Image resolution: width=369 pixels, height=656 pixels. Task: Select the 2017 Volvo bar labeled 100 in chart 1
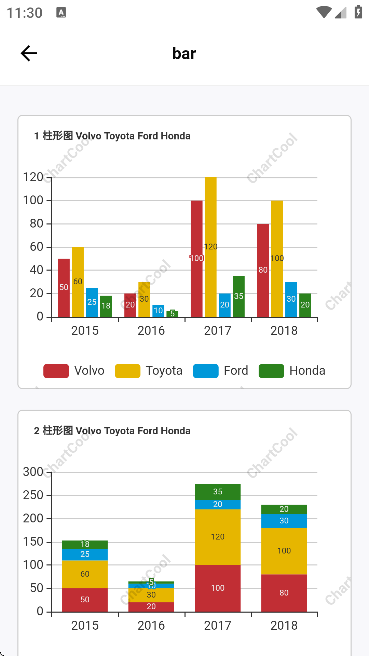[x=197, y=259]
